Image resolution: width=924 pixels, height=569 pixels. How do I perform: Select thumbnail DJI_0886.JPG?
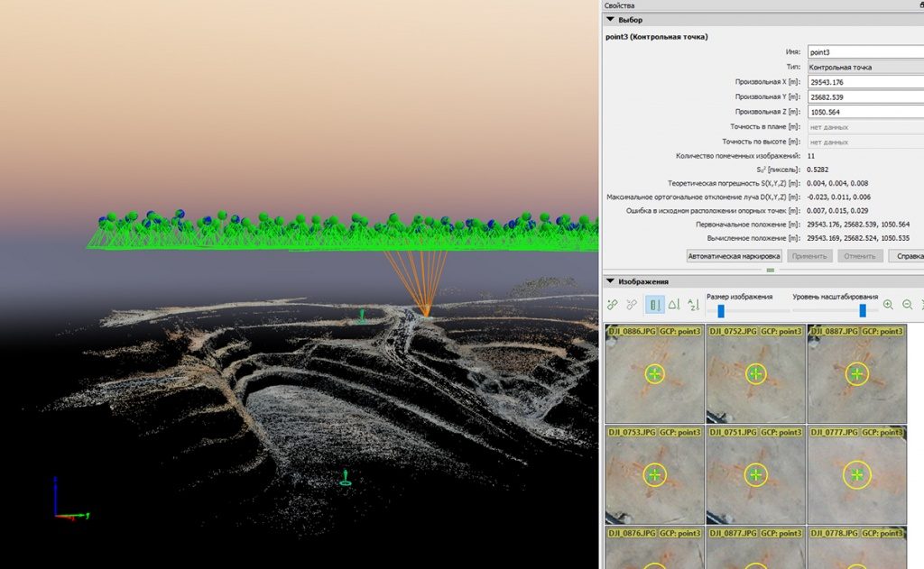[x=655, y=373]
